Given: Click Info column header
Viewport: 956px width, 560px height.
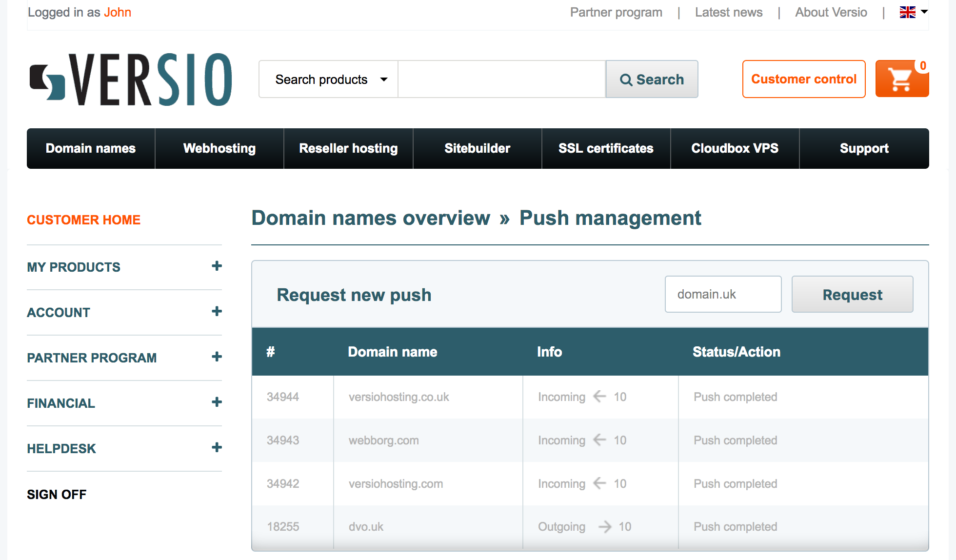Looking at the screenshot, I should pyautogui.click(x=549, y=352).
